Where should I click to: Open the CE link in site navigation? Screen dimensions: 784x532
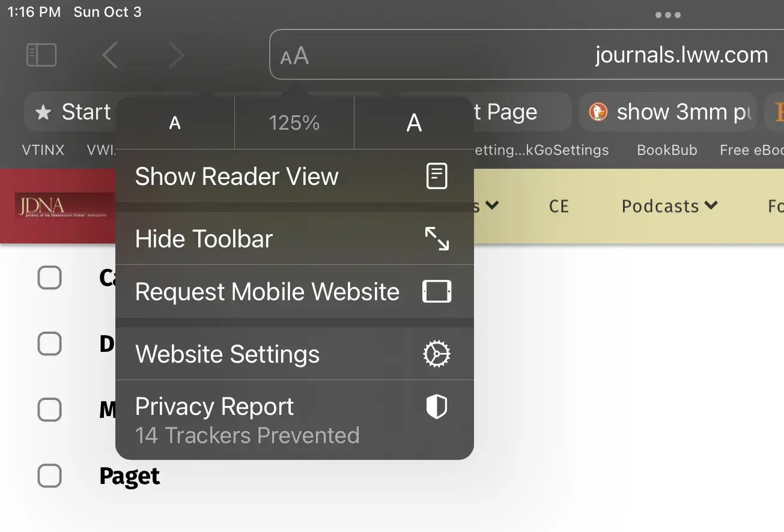pyautogui.click(x=559, y=207)
